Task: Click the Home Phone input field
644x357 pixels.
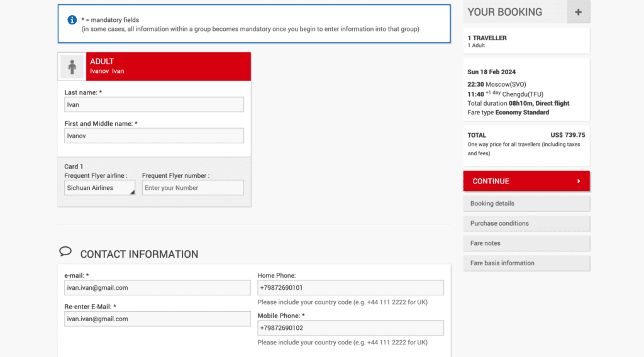Action: (351, 288)
